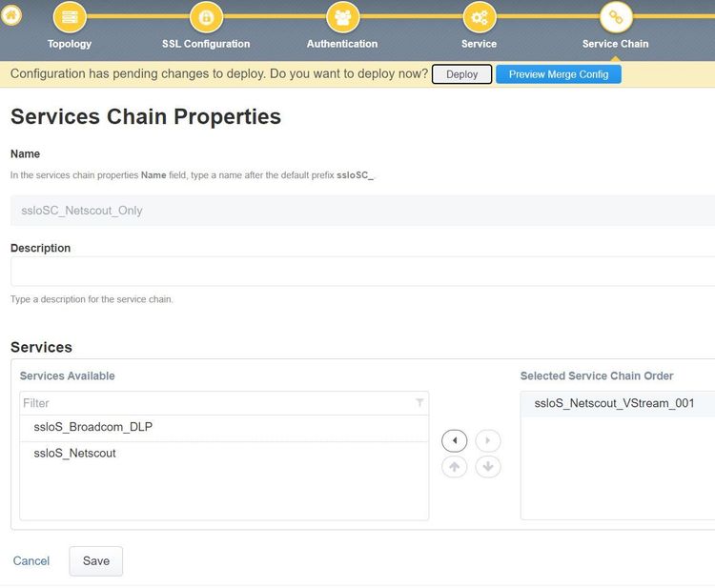The width and height of the screenshot is (715, 588).
Task: Click the Service Chain link icon
Action: [x=615, y=17]
